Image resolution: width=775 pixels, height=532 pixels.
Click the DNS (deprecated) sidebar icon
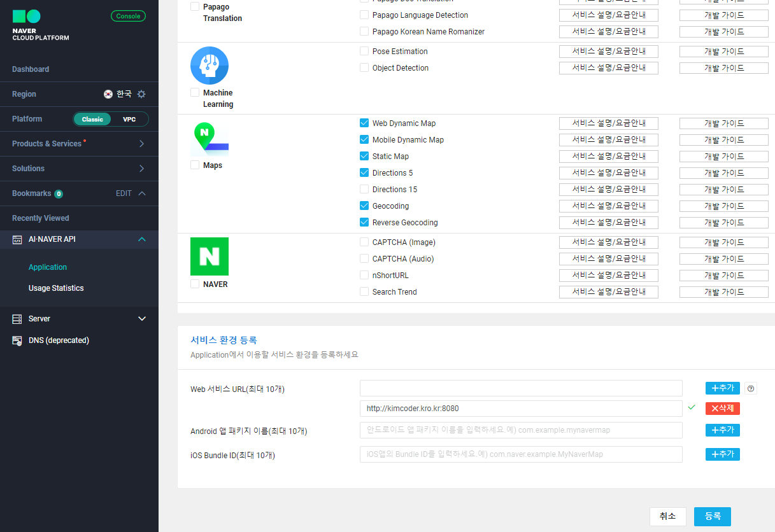pyautogui.click(x=17, y=340)
